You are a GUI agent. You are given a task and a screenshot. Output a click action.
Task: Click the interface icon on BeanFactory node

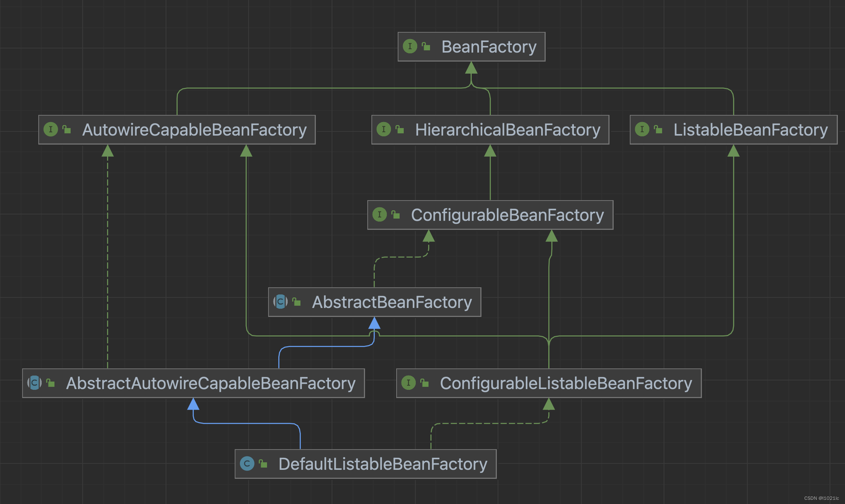(x=410, y=47)
